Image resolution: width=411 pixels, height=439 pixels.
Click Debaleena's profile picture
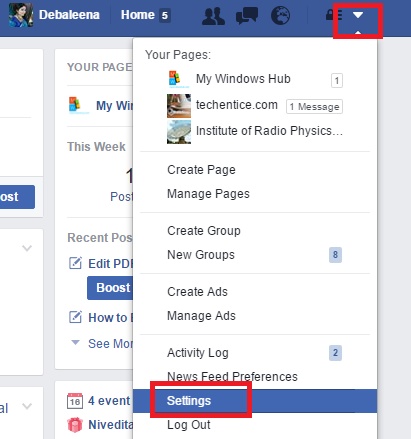(21, 15)
